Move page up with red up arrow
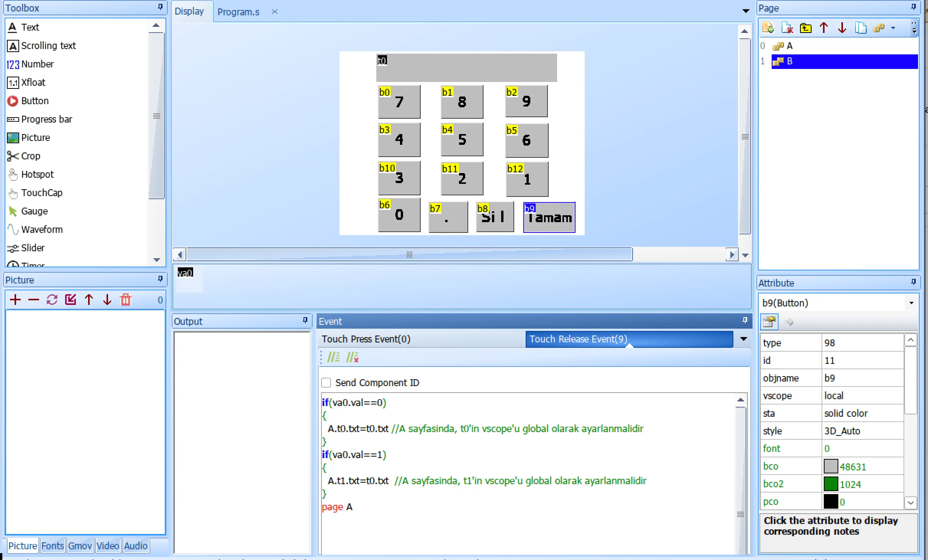This screenshot has height=560, width=928. point(824,28)
